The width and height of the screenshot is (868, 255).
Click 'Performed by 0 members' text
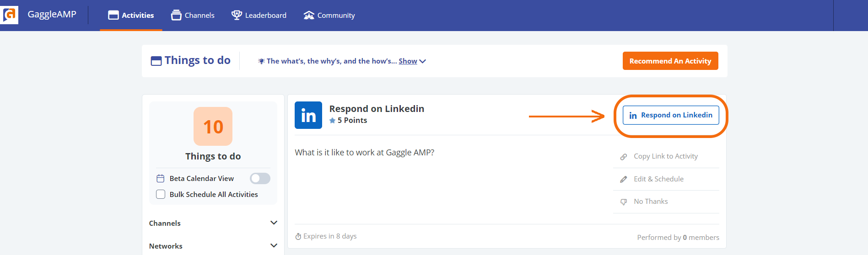point(678,237)
